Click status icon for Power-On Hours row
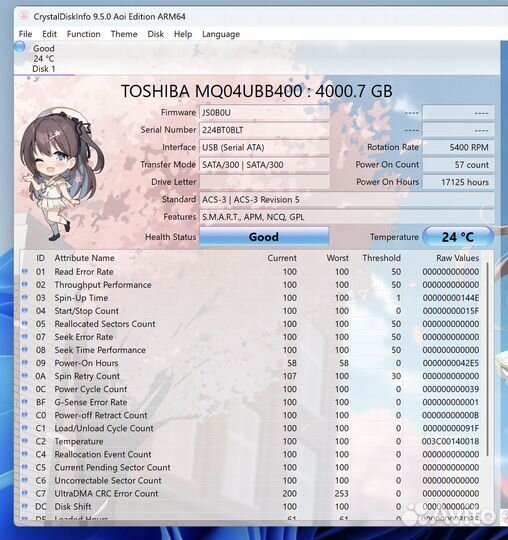The width and height of the screenshot is (508, 540). [24, 363]
